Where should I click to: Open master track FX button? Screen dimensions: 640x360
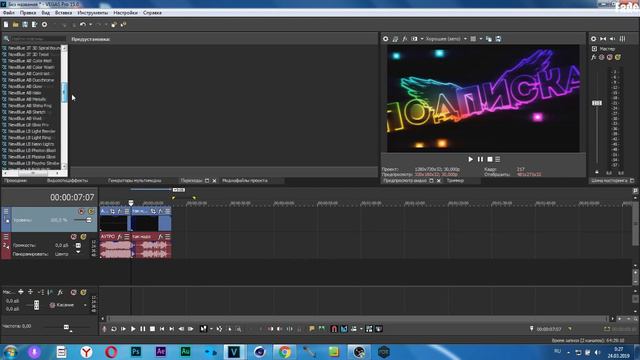pos(60,292)
